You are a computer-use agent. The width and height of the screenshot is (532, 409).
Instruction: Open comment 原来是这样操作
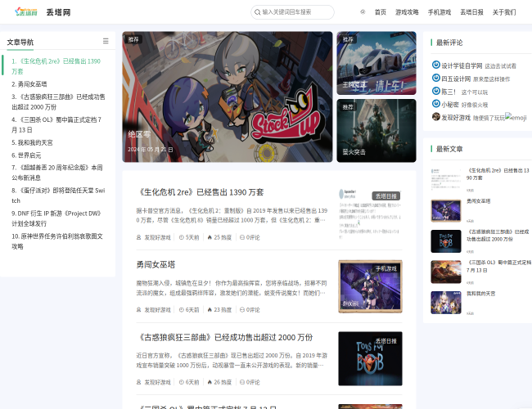point(491,79)
